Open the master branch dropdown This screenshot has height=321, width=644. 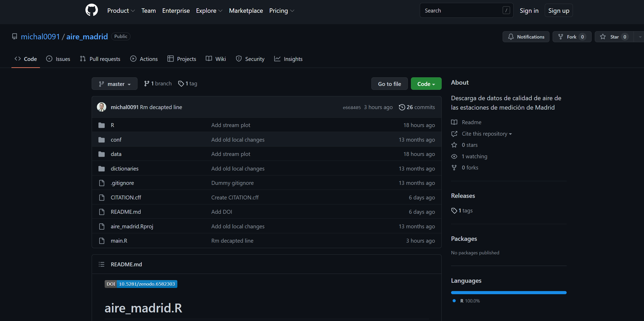point(115,84)
